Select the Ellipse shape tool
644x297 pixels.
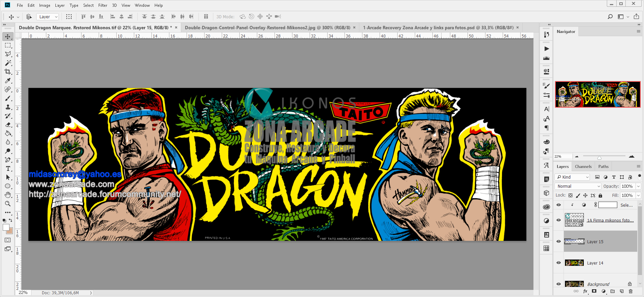pyautogui.click(x=8, y=186)
